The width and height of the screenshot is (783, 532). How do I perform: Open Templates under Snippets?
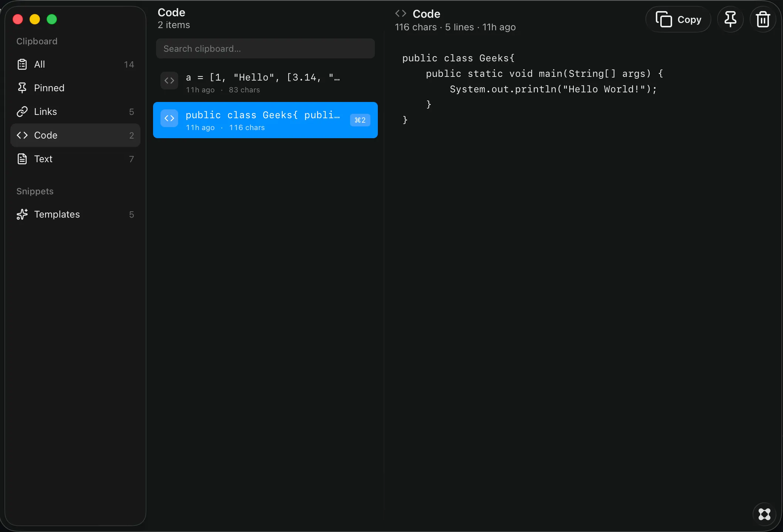point(75,214)
